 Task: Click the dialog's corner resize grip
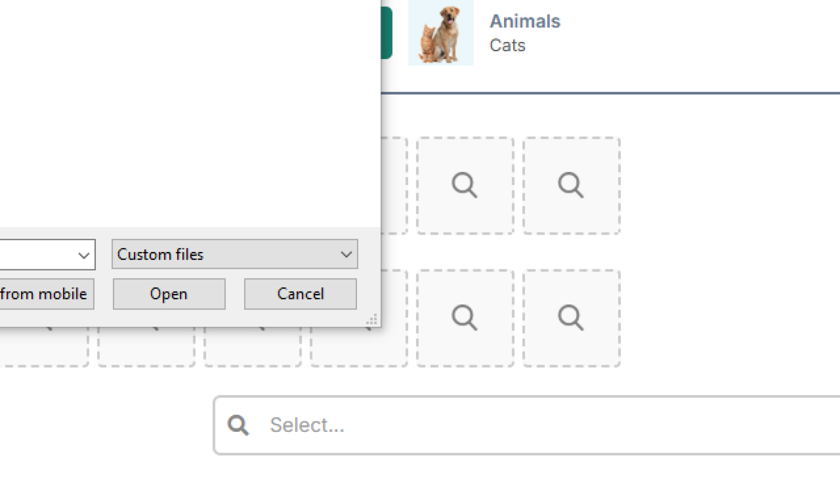click(372, 320)
